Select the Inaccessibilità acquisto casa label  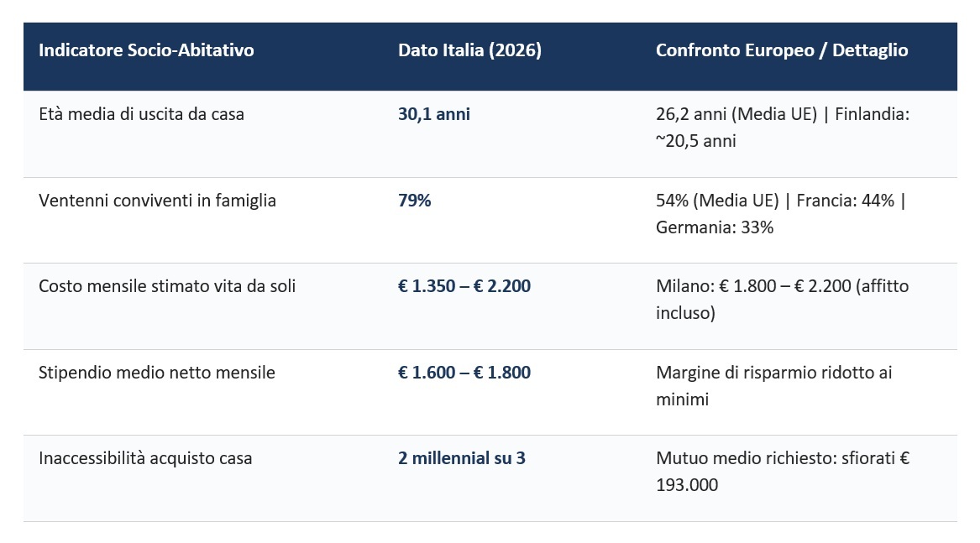click(x=145, y=458)
